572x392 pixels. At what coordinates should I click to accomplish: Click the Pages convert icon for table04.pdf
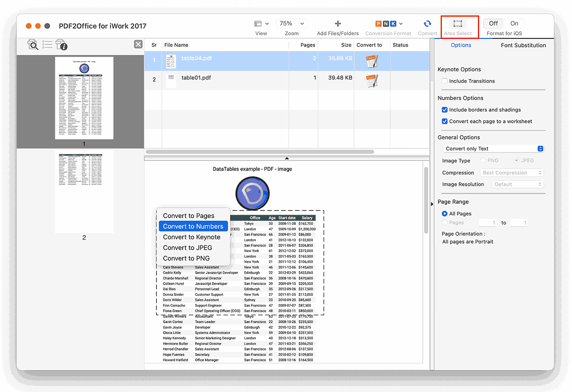(x=372, y=61)
